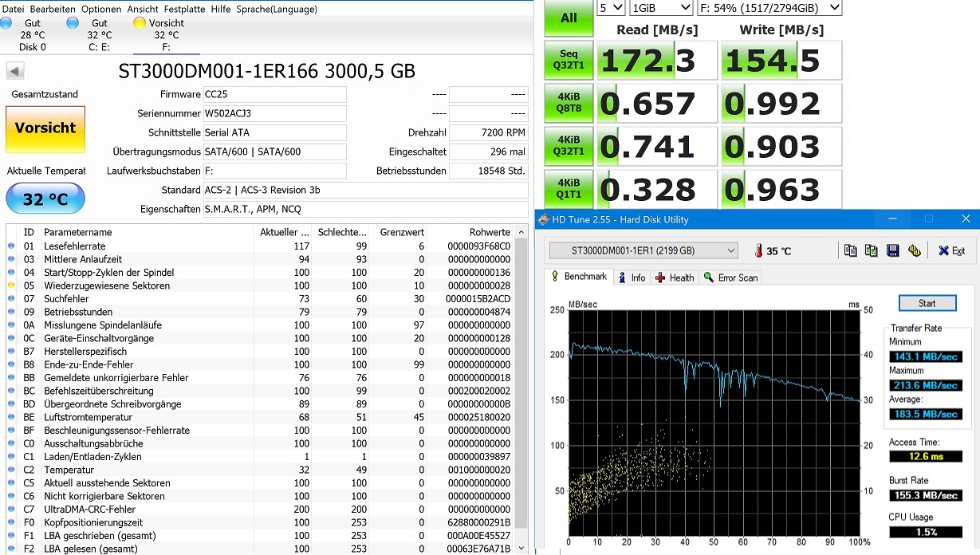Click the Eingeschaltet field 296 mal
Screen dimensions: 980x555
(x=488, y=152)
